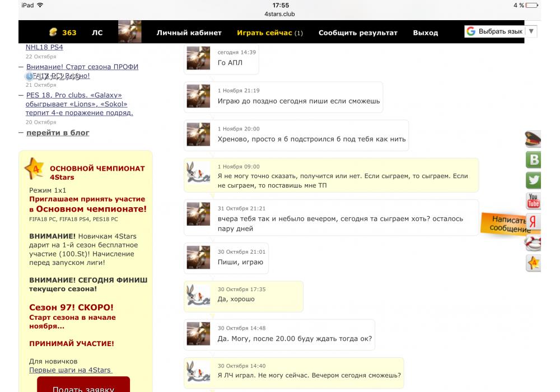
Task: Tap 17:55 clock in status bar
Action: tap(281, 5)
